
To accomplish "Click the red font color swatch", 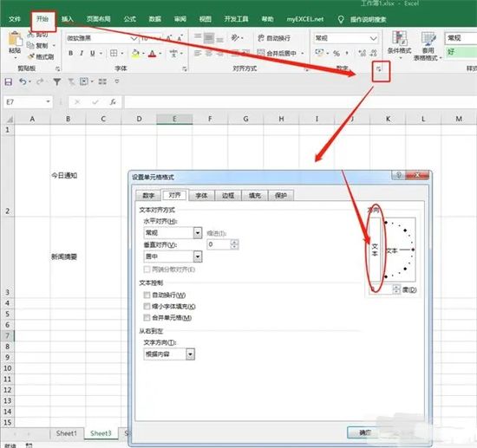I will click(153, 54).
